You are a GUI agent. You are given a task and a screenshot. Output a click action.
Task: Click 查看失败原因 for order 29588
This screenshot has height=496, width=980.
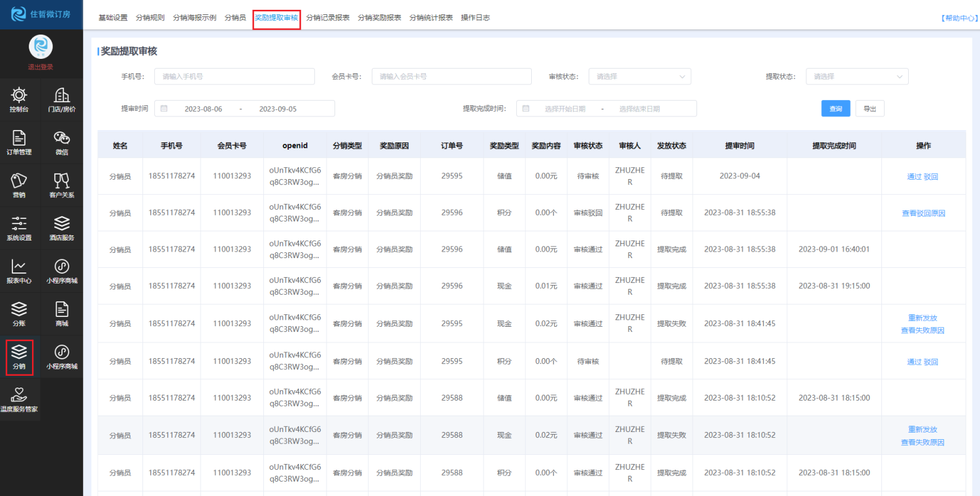click(923, 442)
